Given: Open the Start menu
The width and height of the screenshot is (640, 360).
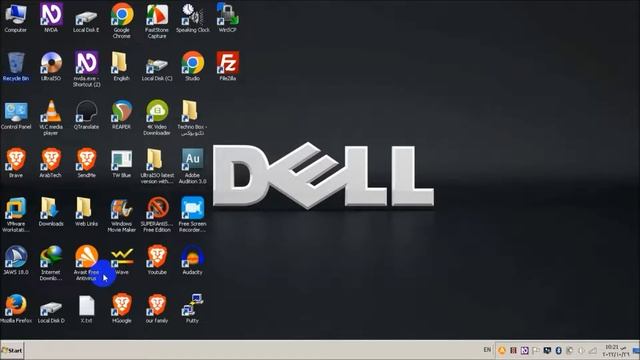Looking at the screenshot, I should pyautogui.click(x=12, y=350).
